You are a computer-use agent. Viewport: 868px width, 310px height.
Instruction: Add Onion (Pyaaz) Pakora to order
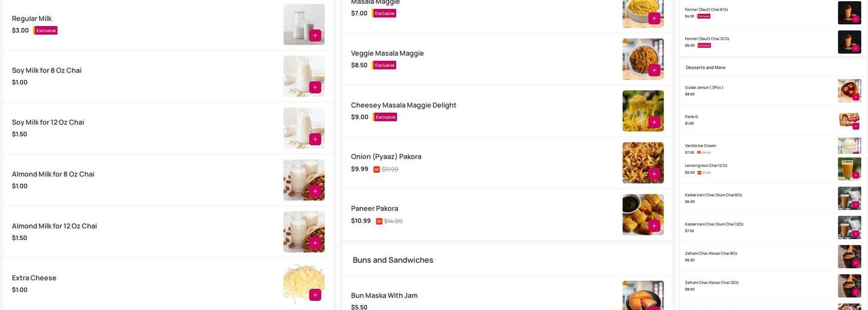tap(654, 174)
